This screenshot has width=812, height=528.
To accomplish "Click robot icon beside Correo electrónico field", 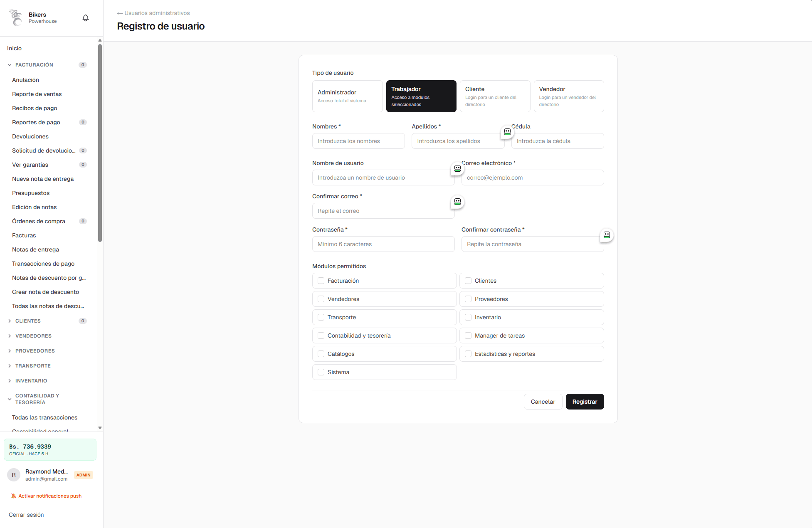I will point(457,168).
